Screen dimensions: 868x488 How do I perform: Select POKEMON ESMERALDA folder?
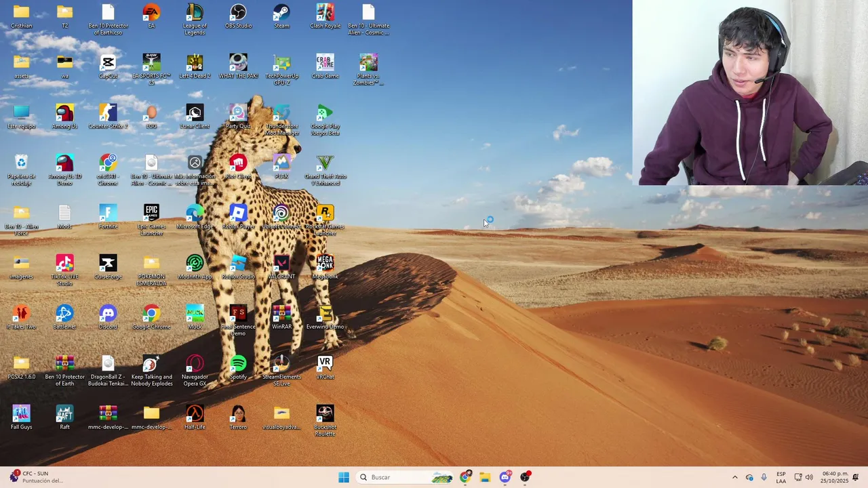[x=151, y=270]
